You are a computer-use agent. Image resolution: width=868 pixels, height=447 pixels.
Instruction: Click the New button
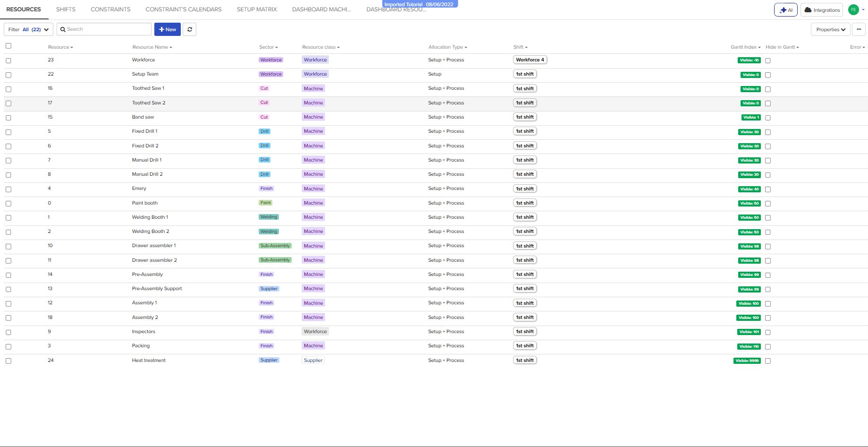168,29
